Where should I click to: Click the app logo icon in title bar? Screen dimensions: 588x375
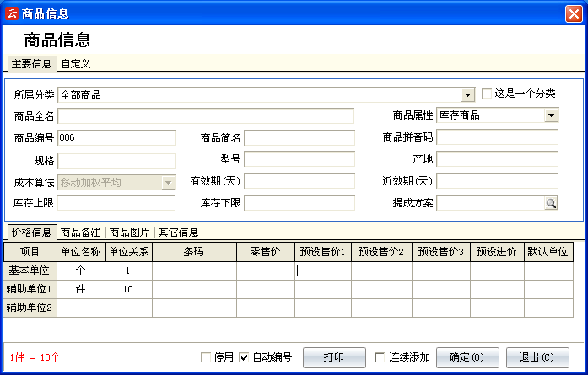coord(12,13)
